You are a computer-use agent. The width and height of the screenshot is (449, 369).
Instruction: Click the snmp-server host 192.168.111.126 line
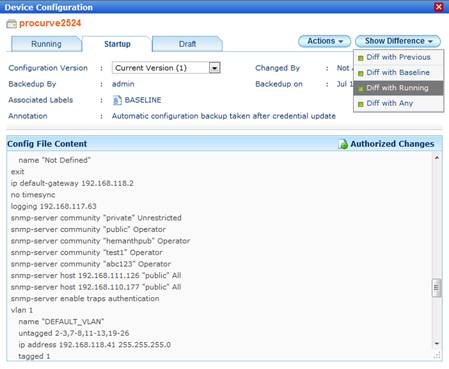[x=96, y=276]
